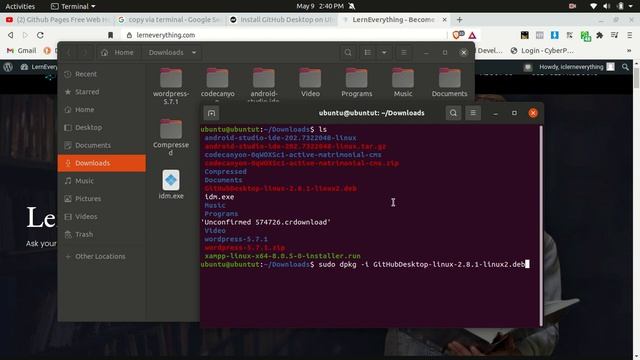Open the browser hamburger menu
This screenshot has width=640, height=360.
629,36
